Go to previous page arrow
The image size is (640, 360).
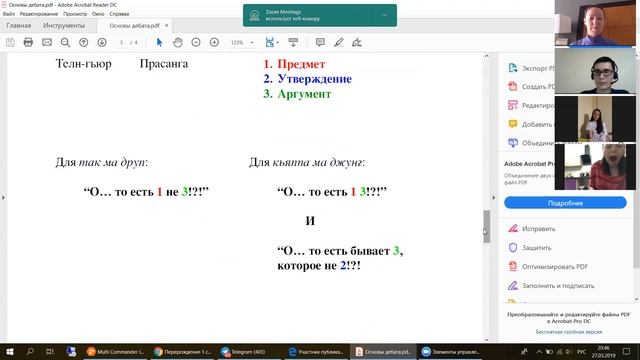click(x=84, y=42)
